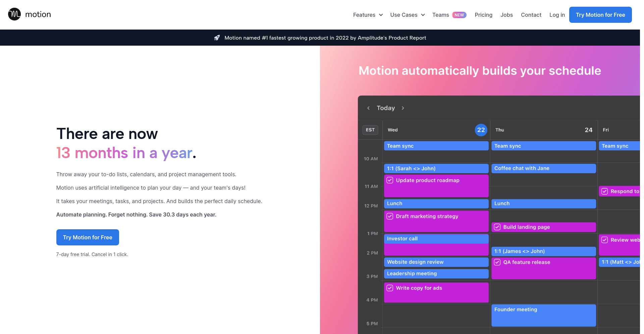The height and width of the screenshot is (334, 644).
Task: Click the EST timezone badge
Action: click(x=370, y=130)
